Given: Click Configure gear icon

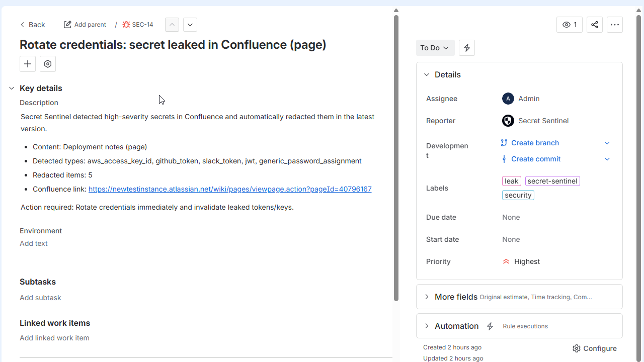Looking at the screenshot, I should point(577,348).
